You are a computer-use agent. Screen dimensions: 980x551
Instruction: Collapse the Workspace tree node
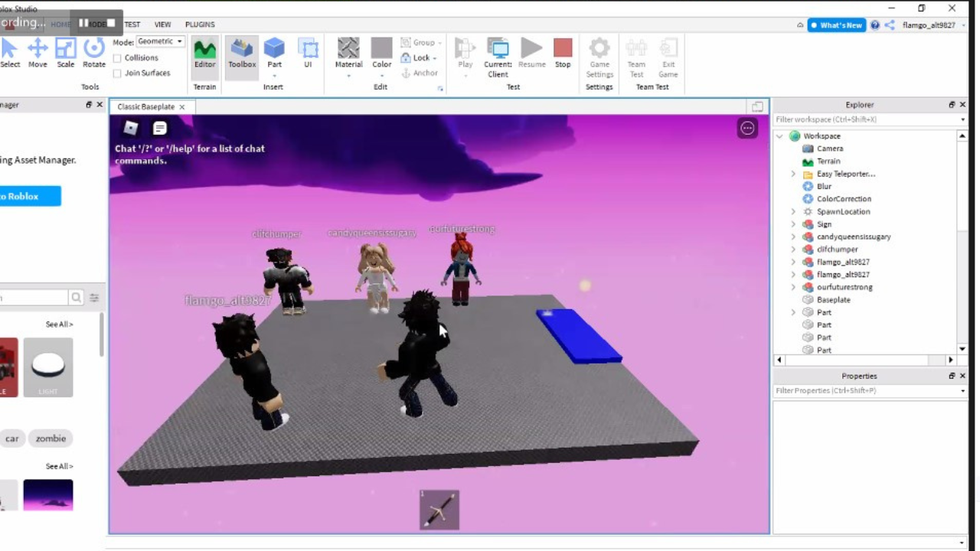tap(780, 136)
